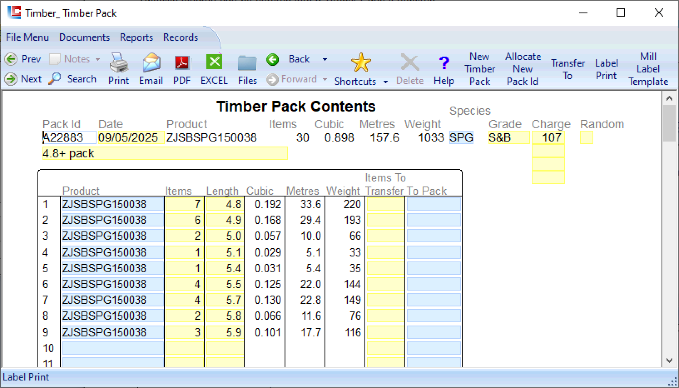Open the Search magnifier tool
Viewport: 679px width, 388px height.
click(72, 79)
